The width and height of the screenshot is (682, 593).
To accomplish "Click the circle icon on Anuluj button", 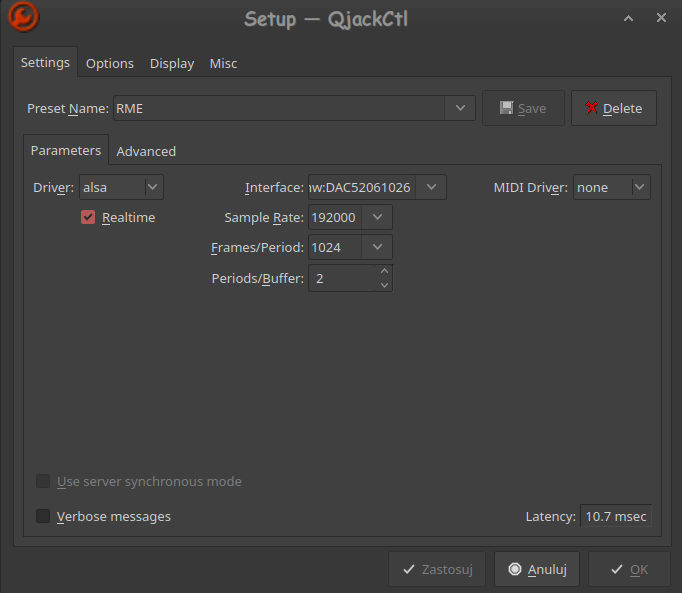I will pos(515,569).
